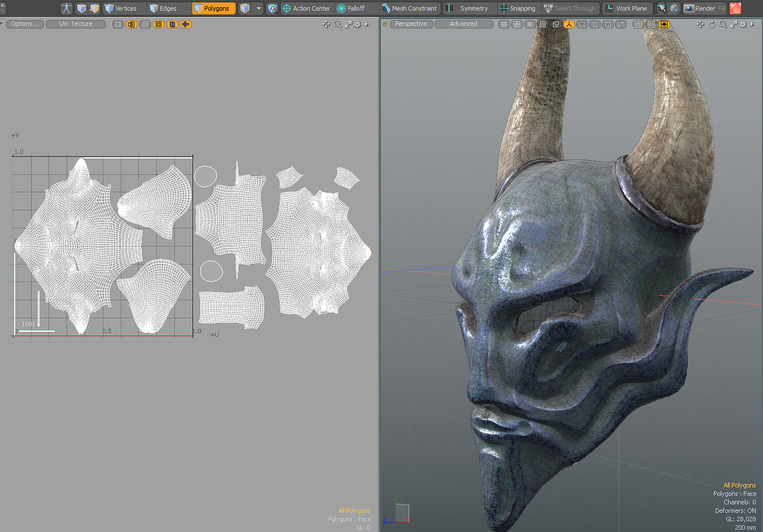The height and width of the screenshot is (532, 763).
Task: Toggle the orange split-rectangle UV icon
Action: [x=132, y=24]
